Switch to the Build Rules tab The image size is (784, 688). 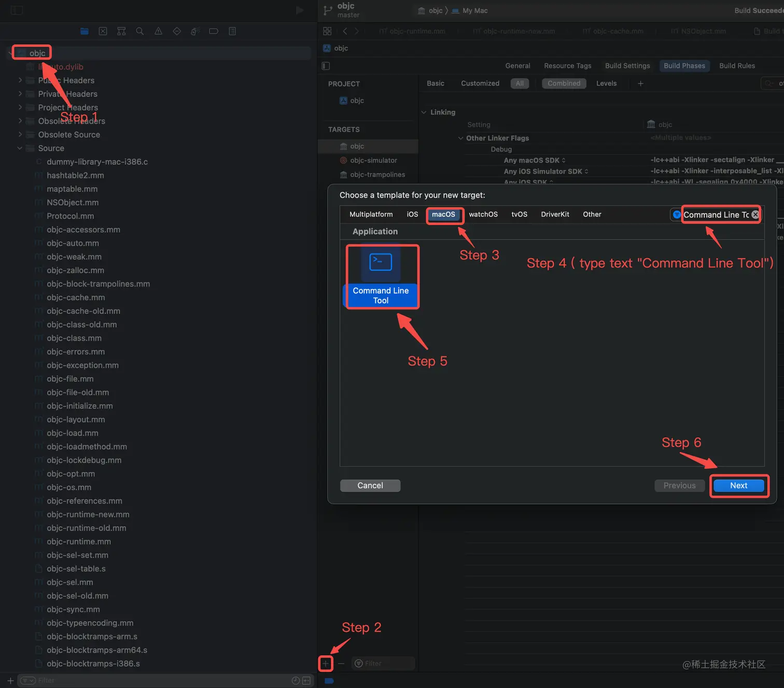pyautogui.click(x=737, y=66)
